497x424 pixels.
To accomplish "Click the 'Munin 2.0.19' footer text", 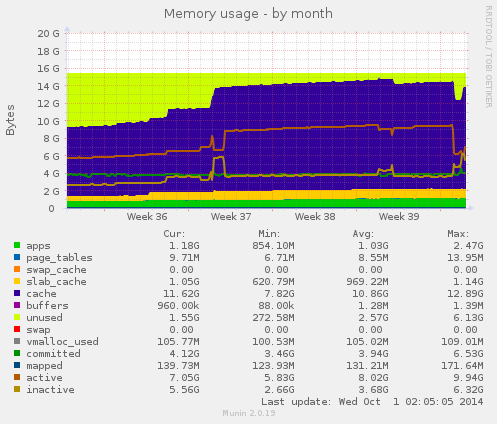I will [x=249, y=413].
